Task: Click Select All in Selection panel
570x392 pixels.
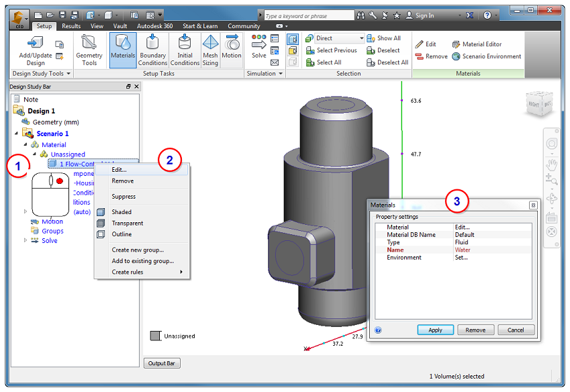Action: (x=324, y=62)
